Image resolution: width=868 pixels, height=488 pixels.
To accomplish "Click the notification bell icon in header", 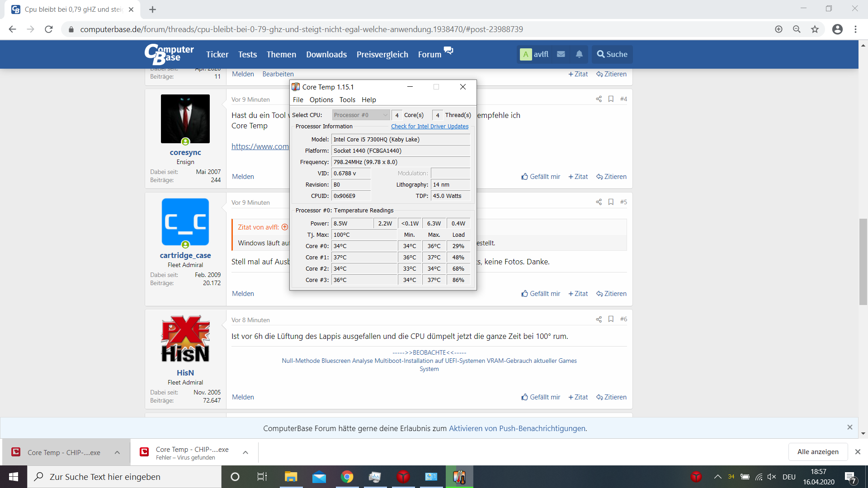I will [x=579, y=54].
